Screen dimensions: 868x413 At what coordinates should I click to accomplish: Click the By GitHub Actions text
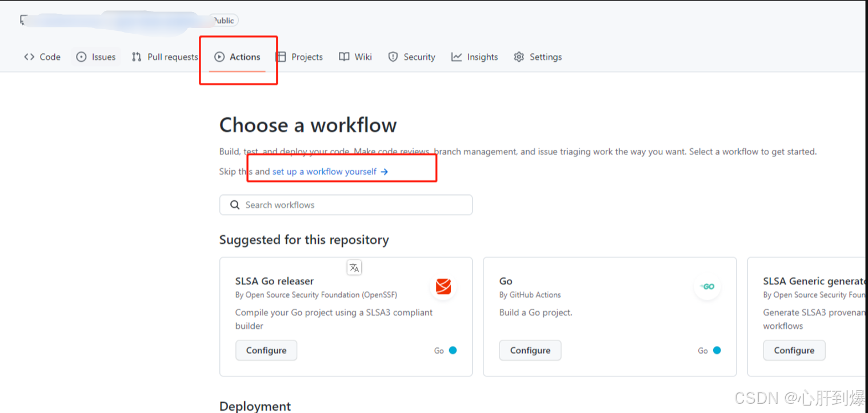click(530, 295)
